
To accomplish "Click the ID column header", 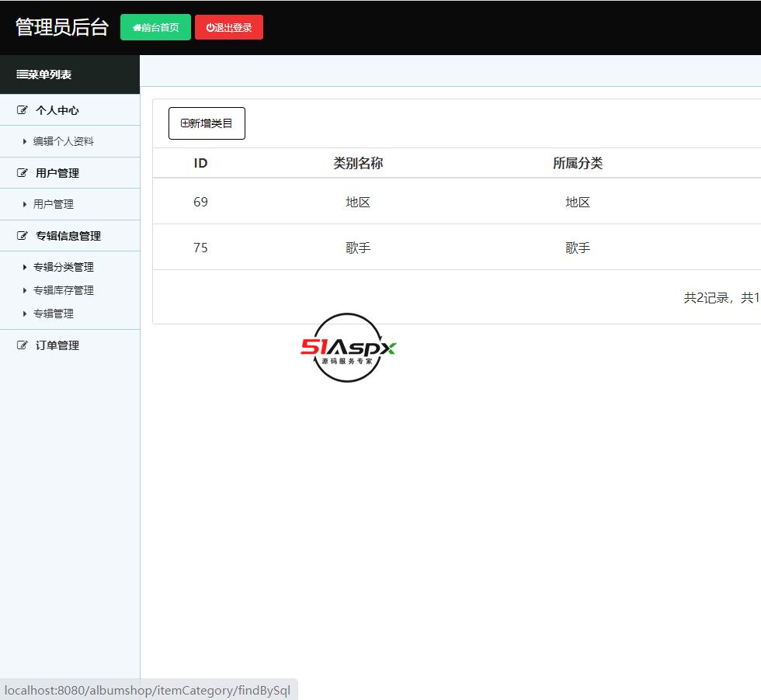I will pos(200,163).
